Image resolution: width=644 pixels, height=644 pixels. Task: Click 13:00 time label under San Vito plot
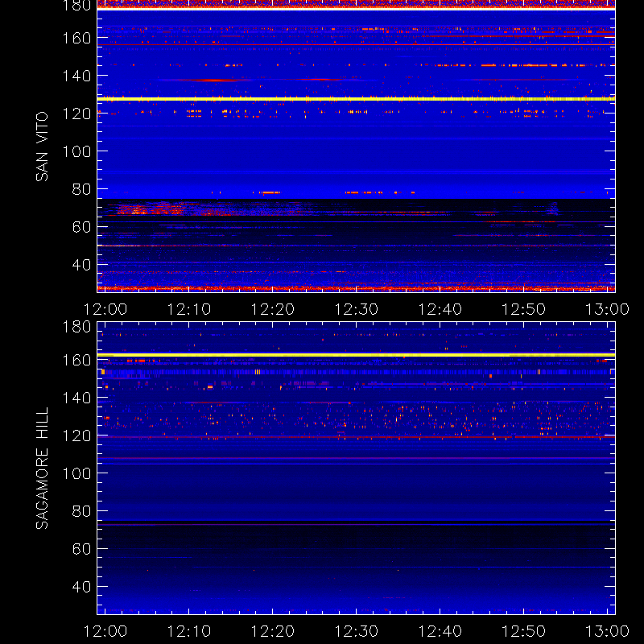(607, 309)
